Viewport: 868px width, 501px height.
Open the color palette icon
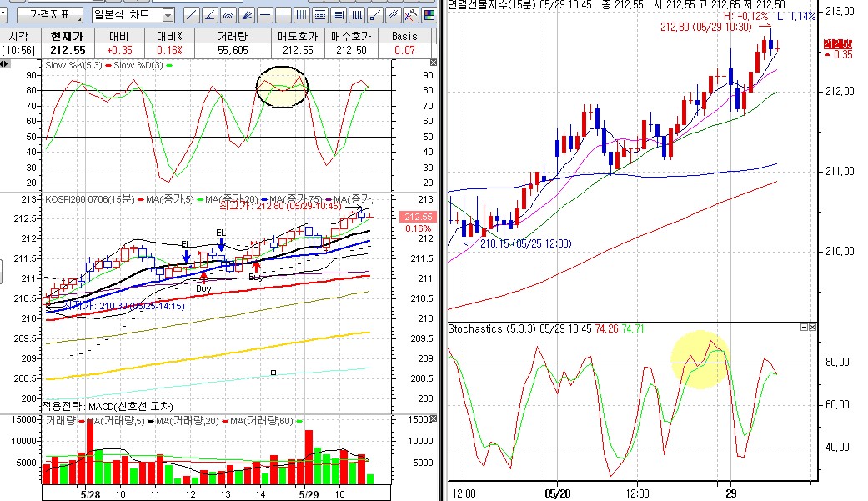pos(429,15)
